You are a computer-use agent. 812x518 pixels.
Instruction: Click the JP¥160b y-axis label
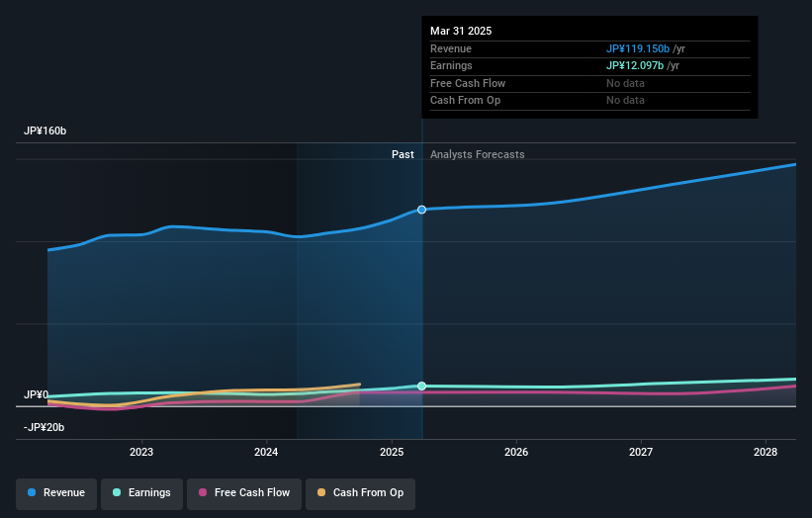coord(45,130)
